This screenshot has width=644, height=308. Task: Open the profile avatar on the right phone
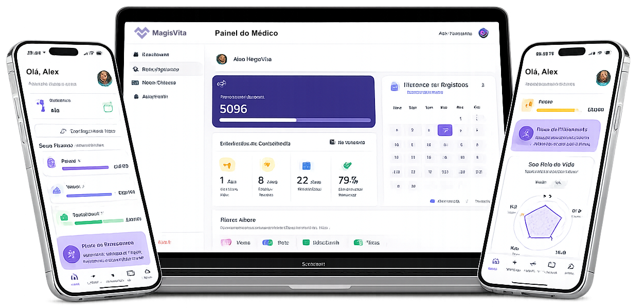pos(603,78)
